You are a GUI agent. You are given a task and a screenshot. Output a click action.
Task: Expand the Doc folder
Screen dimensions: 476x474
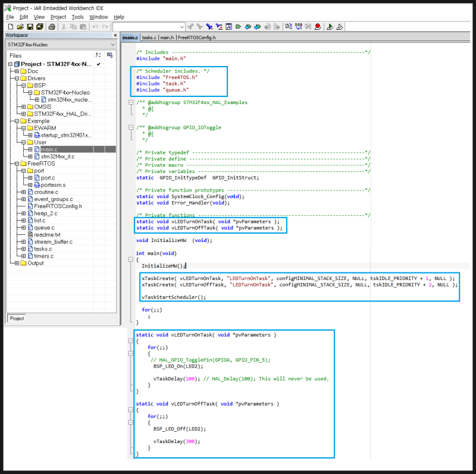point(17,71)
